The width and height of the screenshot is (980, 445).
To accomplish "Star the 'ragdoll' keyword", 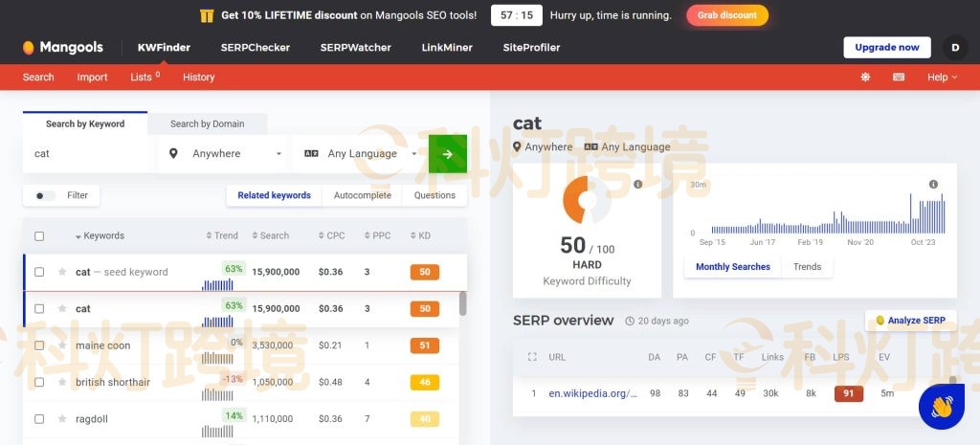I will [62, 419].
